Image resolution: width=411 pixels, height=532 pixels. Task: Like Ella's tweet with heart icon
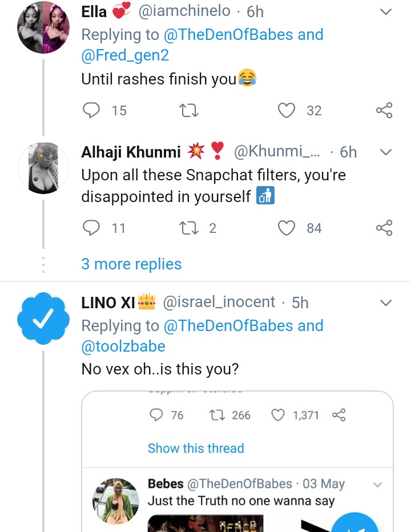point(286,110)
